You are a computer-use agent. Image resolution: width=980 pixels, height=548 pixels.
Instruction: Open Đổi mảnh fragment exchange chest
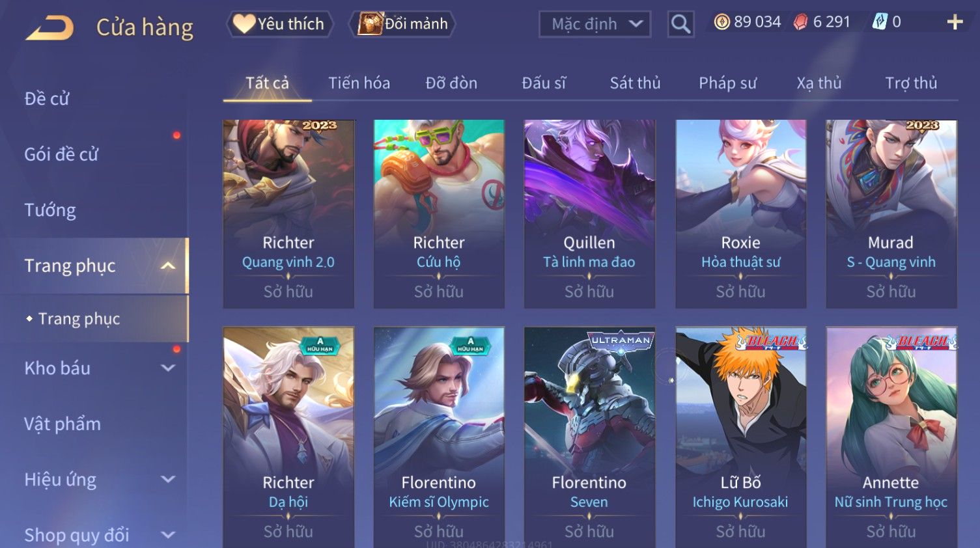click(x=402, y=24)
